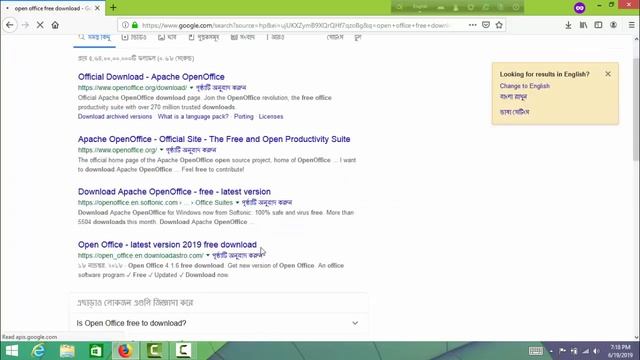Switch to Firefox in the taskbar
The height and width of the screenshot is (360, 640).
coord(125,351)
